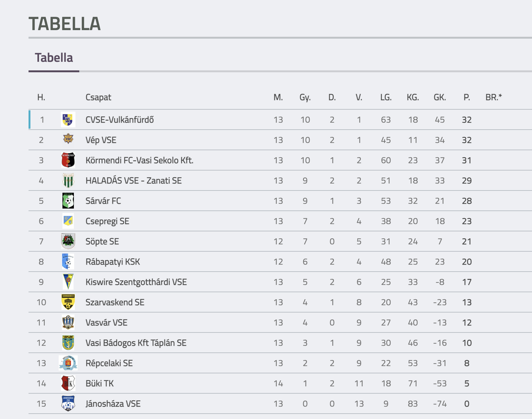Viewport: 532px width, 419px height.
Task: Click the Szarvaskend SE yellow badge
Action: 68,302
